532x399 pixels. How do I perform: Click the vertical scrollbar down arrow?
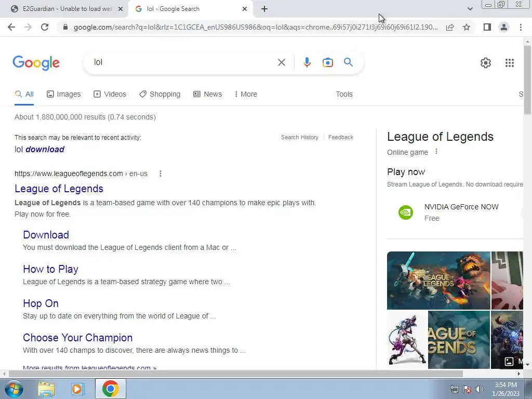(x=527, y=365)
